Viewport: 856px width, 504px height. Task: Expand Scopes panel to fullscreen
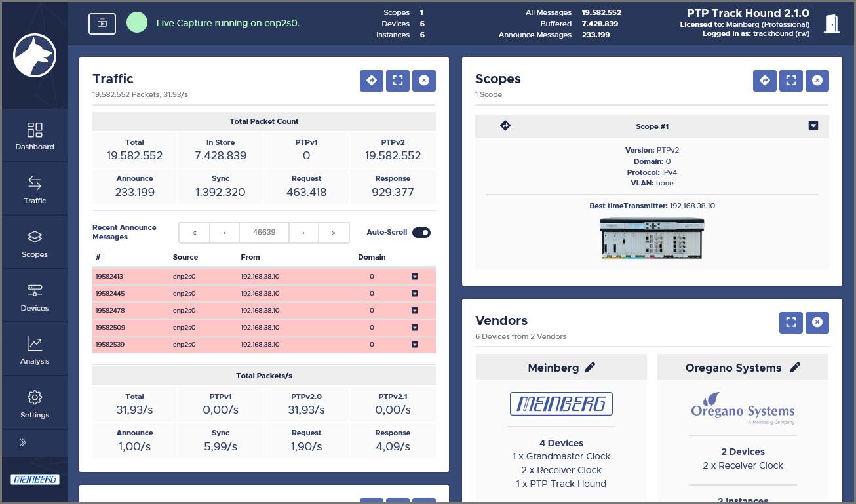click(791, 81)
